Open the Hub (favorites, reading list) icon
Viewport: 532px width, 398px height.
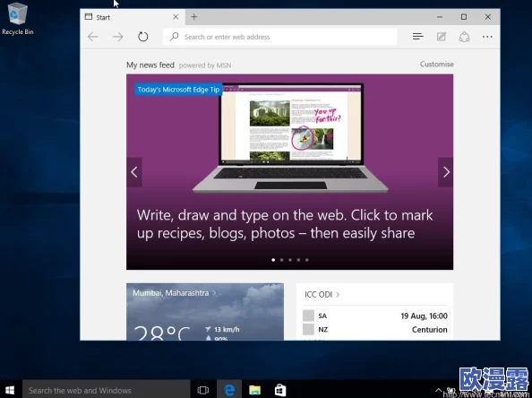pyautogui.click(x=418, y=37)
